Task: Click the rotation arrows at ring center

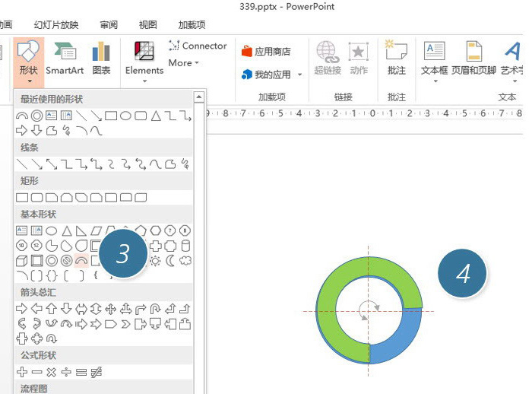Action: click(369, 310)
